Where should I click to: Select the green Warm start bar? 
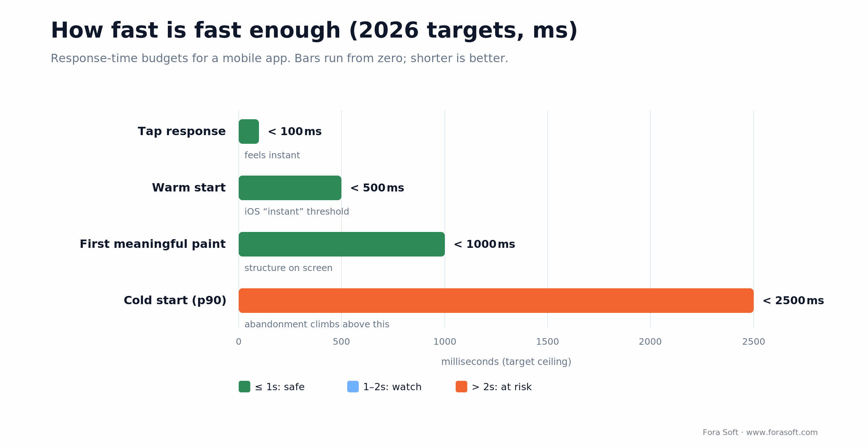tap(290, 188)
